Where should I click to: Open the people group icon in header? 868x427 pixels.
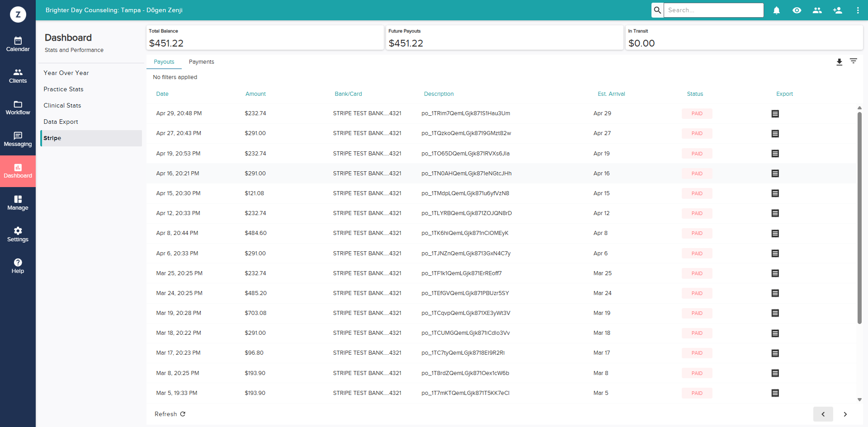(817, 10)
